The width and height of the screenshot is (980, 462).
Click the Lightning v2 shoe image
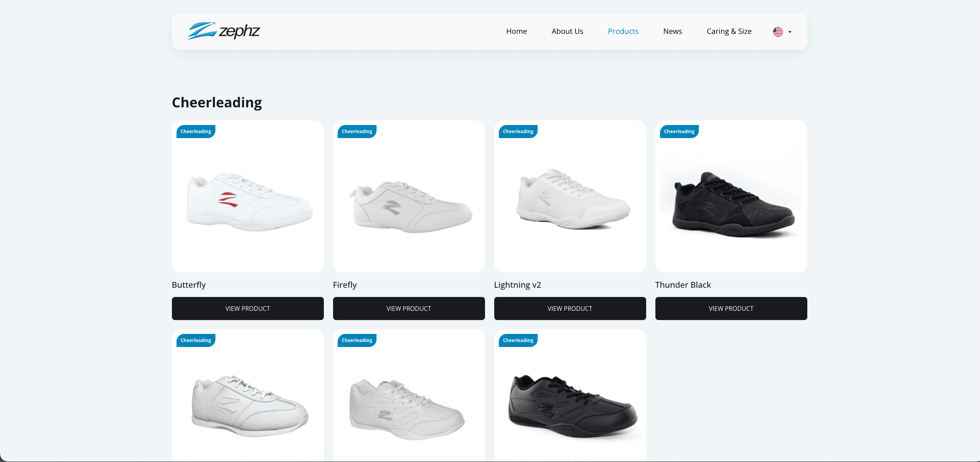click(x=573, y=199)
